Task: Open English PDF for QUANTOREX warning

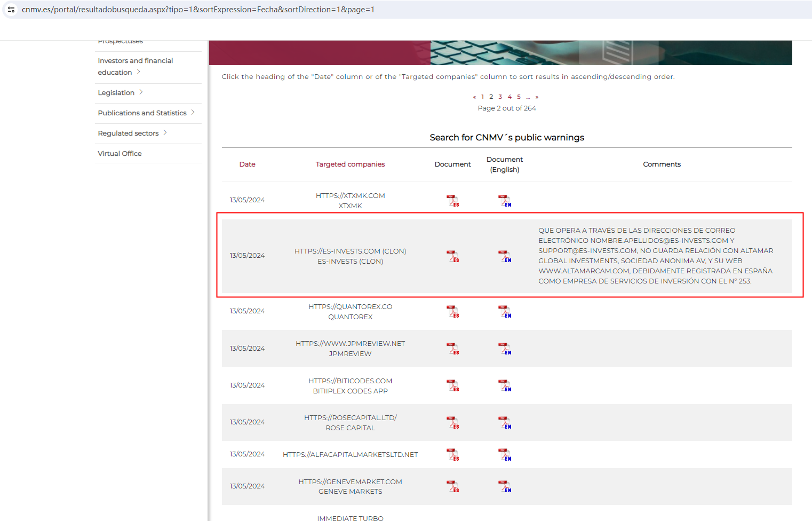Action: (504, 311)
